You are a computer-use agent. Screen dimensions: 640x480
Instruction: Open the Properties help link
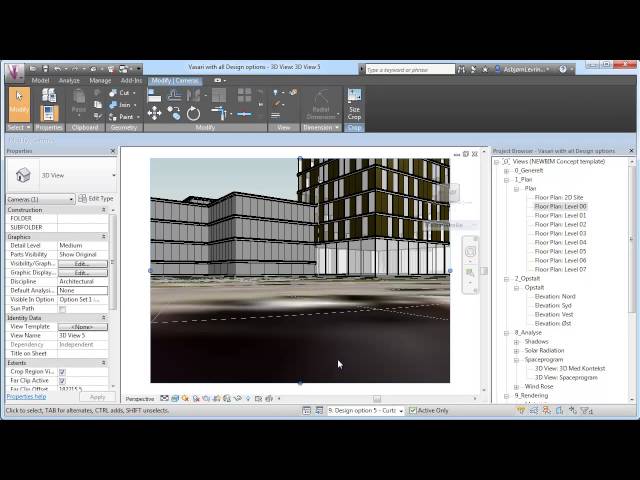(26, 396)
